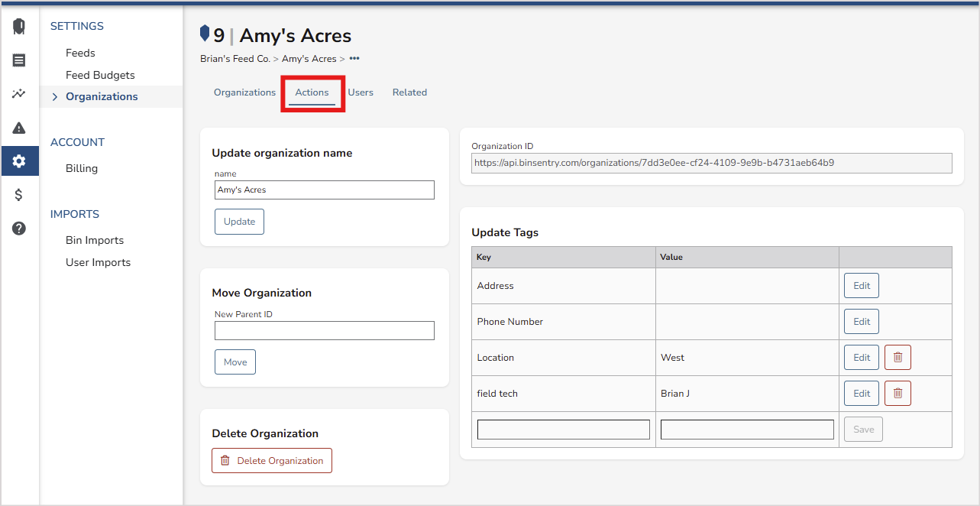
Task: Focus the Organization ID URL field
Action: [712, 163]
